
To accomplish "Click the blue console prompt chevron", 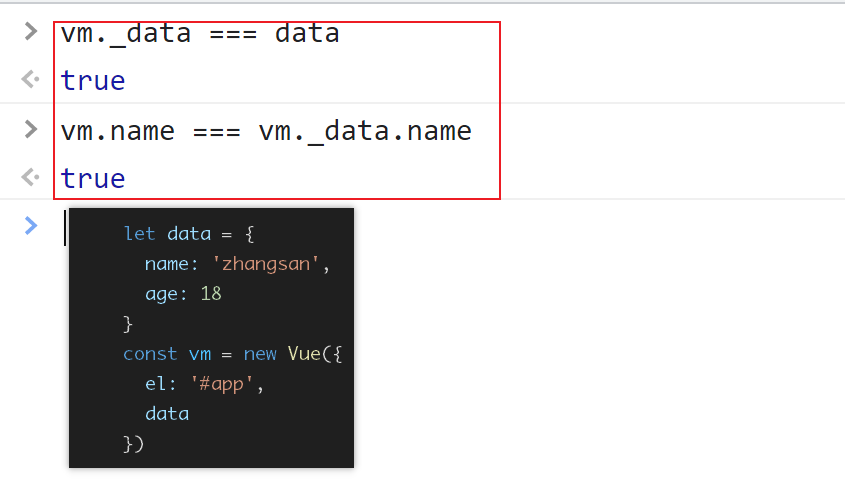I will click(x=31, y=226).
